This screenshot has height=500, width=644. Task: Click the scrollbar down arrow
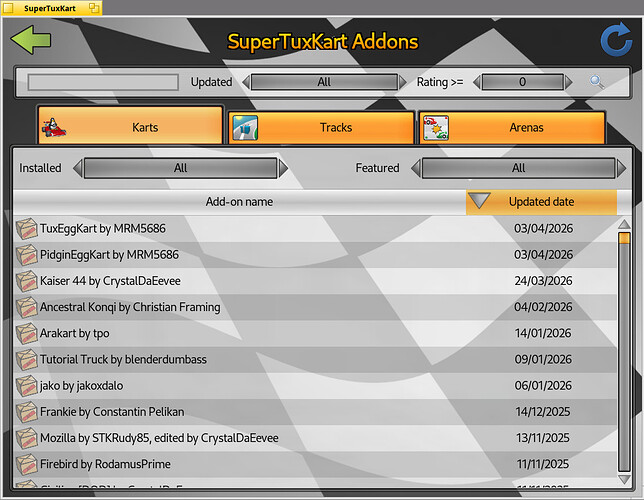(x=624, y=479)
